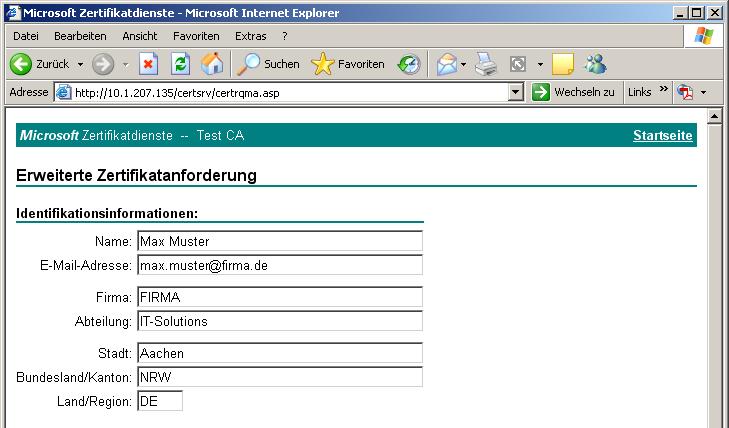
Task: Open the Messenger people icon
Action: tap(596, 64)
